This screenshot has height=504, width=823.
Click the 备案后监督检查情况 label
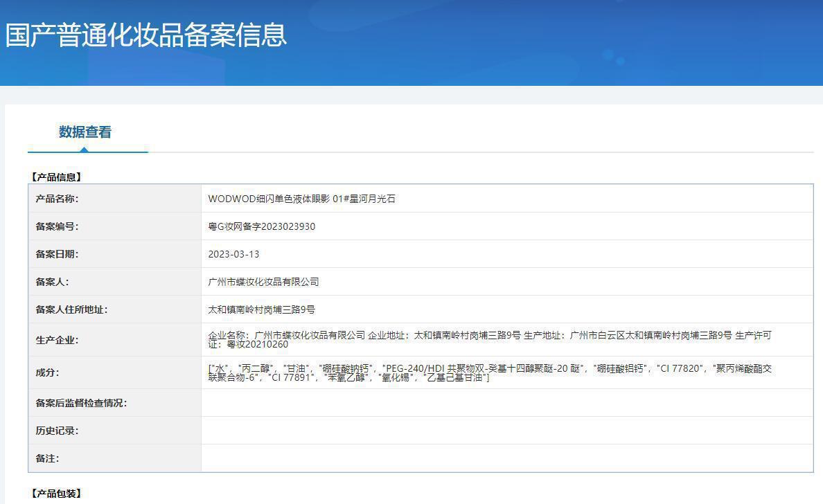(81, 403)
